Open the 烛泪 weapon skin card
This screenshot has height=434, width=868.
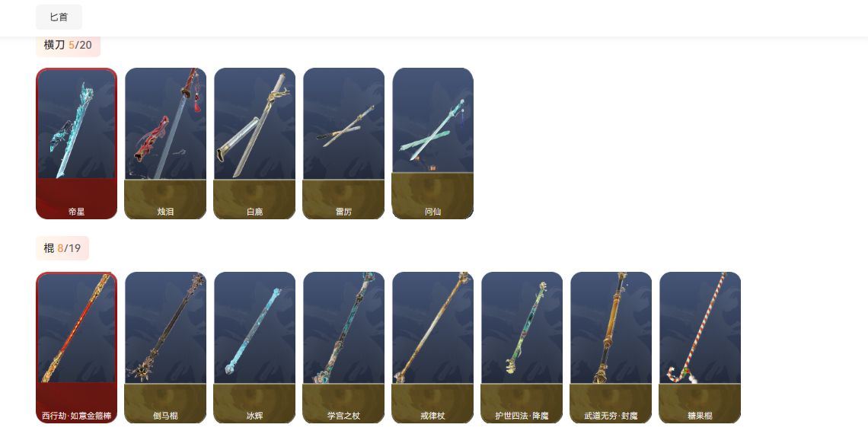[x=165, y=143]
